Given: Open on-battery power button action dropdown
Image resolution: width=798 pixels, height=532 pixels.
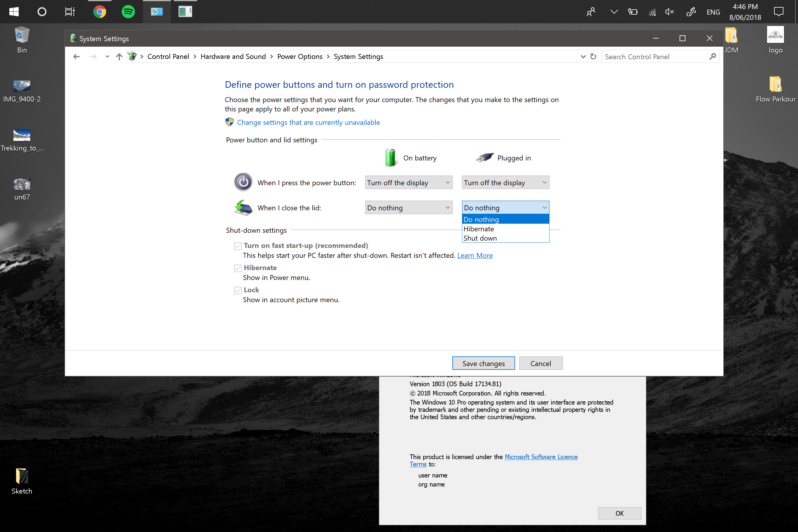Looking at the screenshot, I should click(x=409, y=183).
